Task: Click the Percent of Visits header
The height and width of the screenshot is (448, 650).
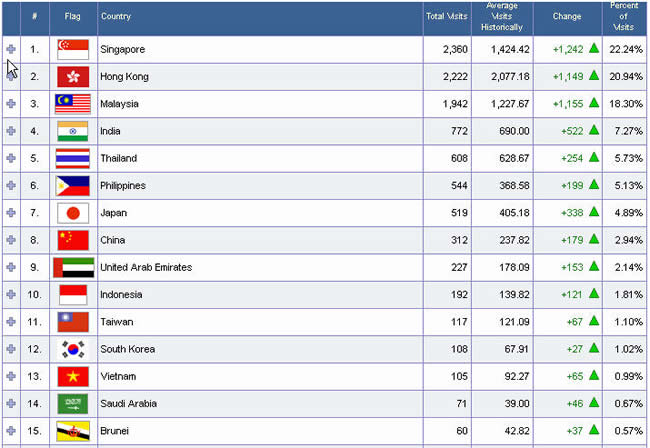Action: (624, 16)
